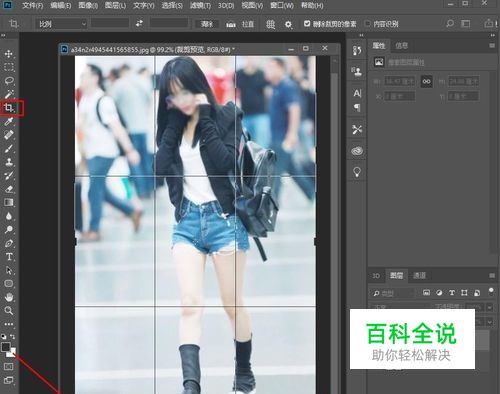
Task: Open the Learn lightbulb panel icon
Action: [x=357, y=172]
